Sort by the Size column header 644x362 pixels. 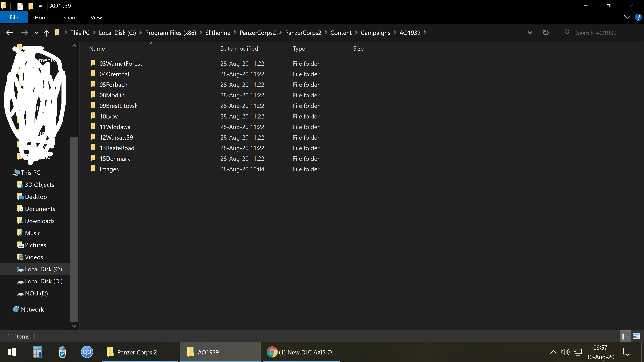370,48
